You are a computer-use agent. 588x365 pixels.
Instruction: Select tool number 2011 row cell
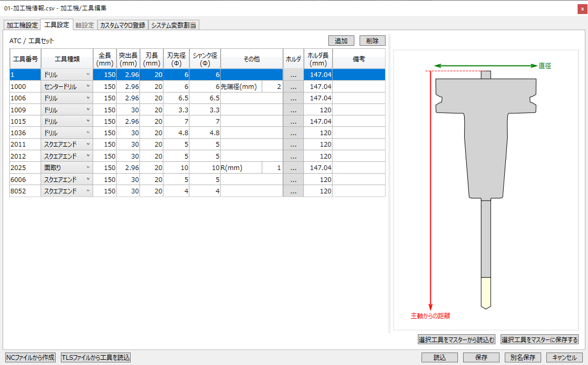(x=25, y=145)
